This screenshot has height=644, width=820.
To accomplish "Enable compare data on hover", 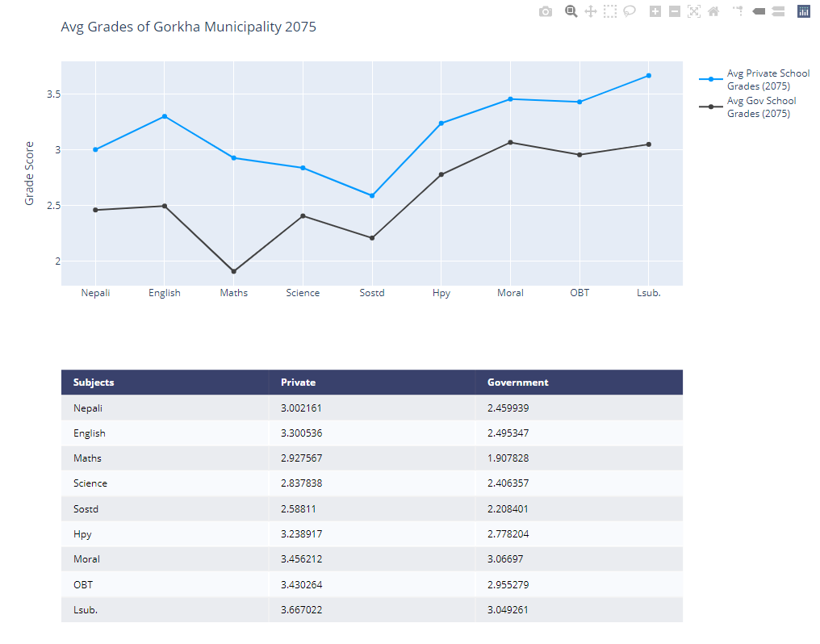I will click(778, 11).
